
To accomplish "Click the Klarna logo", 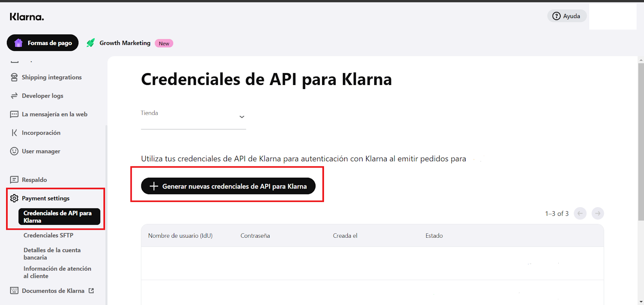I will [x=27, y=17].
